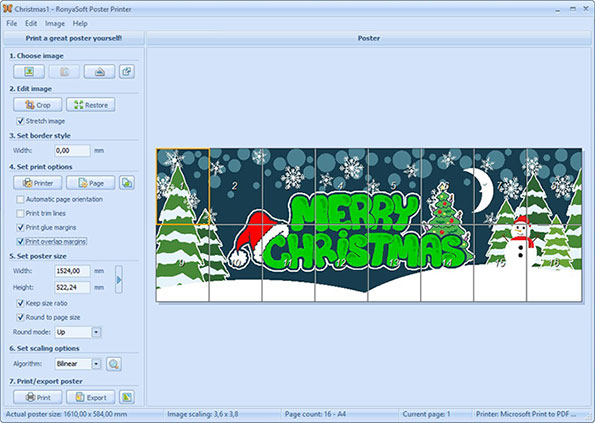This screenshot has height=423, width=595.
Task: Select poster page tile number 2
Action: click(x=236, y=186)
